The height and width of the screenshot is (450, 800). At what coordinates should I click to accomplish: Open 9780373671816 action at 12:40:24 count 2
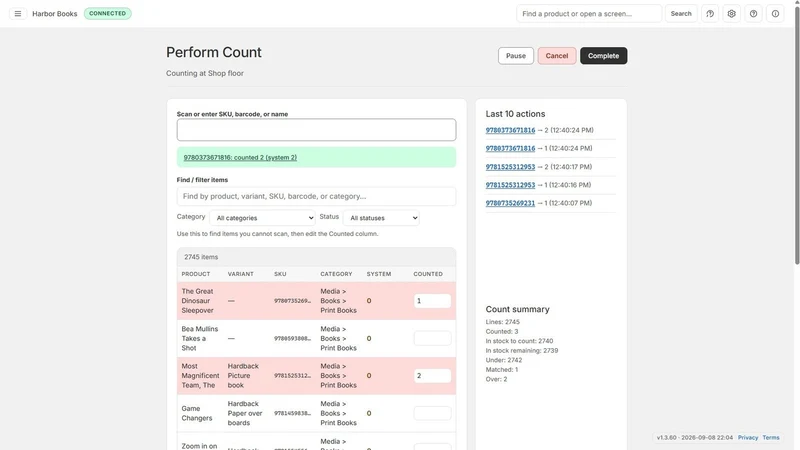pos(510,130)
